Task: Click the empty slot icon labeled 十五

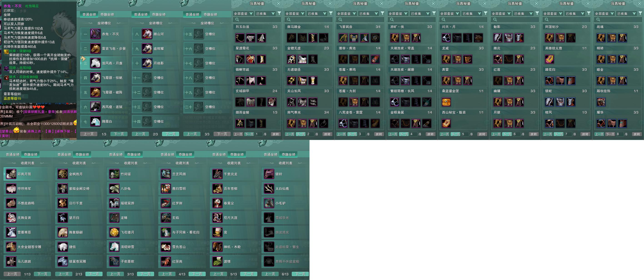Action: click(199, 34)
